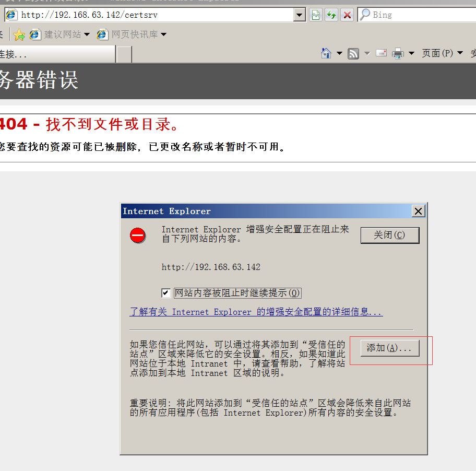This screenshot has height=471, width=476.
Task: Open the 网页快讯库 favorites bar item
Action: [132, 34]
